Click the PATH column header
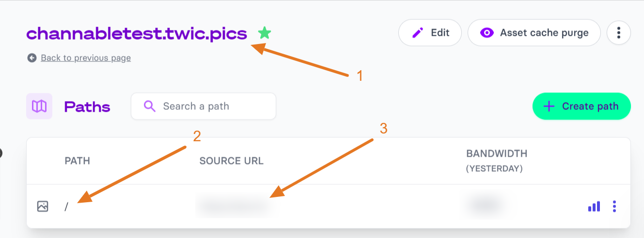644x238 pixels. [x=78, y=161]
